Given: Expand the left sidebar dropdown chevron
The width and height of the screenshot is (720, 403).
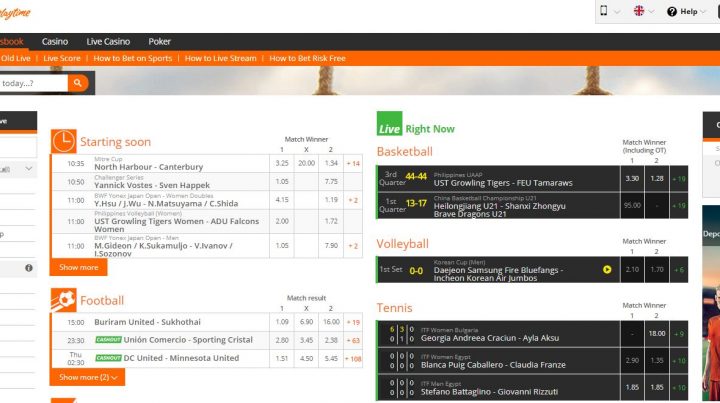Looking at the screenshot, I should (x=29, y=169).
